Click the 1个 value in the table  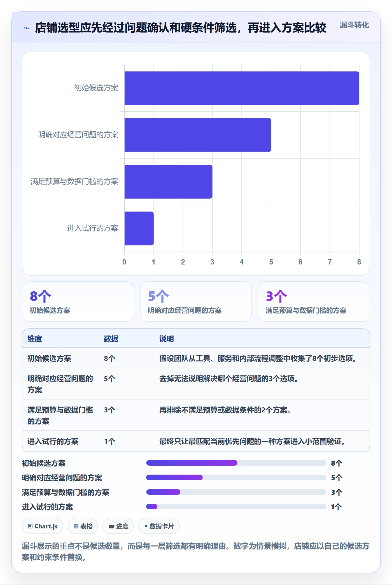pyautogui.click(x=109, y=441)
